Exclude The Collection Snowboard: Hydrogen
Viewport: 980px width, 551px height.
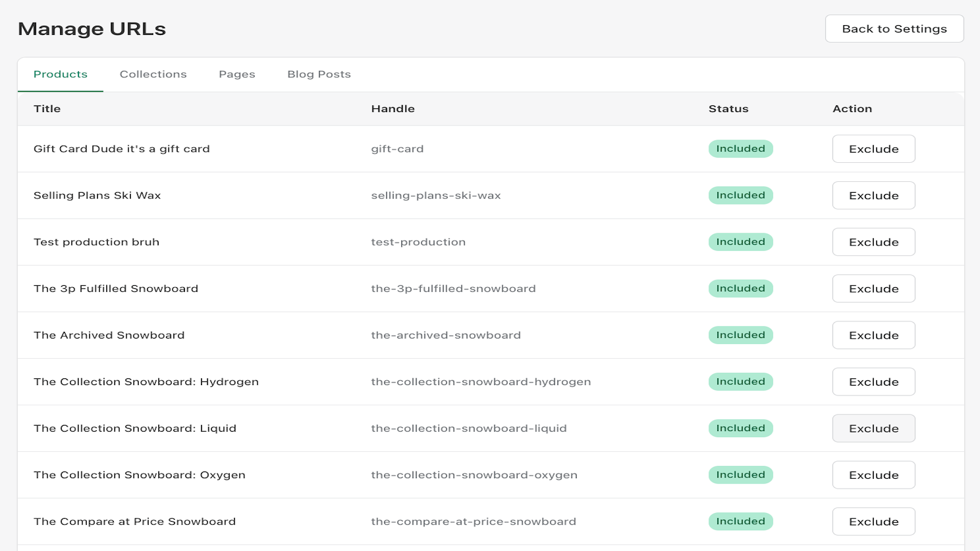pos(873,381)
